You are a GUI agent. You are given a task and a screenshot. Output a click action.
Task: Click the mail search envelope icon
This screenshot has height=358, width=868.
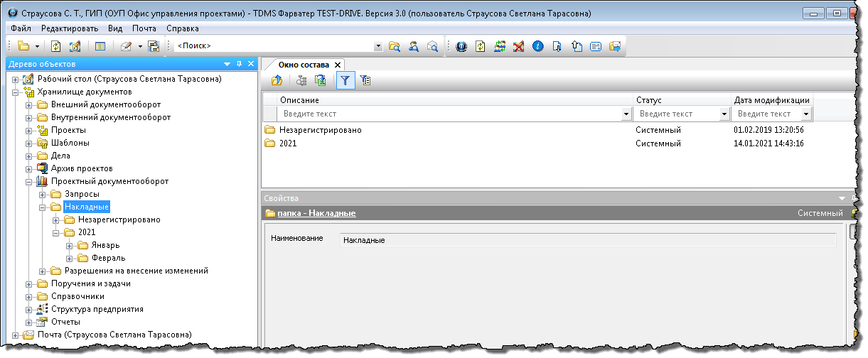pyautogui.click(x=432, y=46)
